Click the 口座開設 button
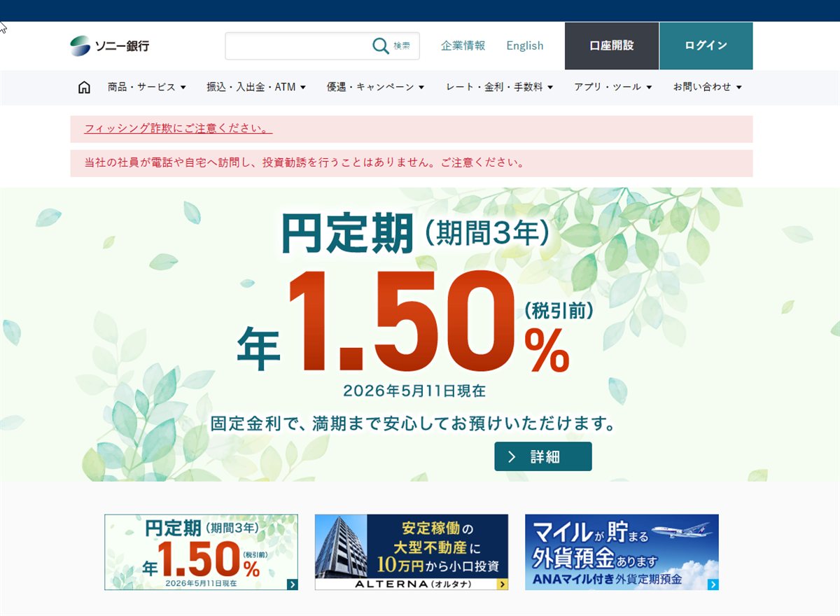840x616 pixels. [x=612, y=45]
